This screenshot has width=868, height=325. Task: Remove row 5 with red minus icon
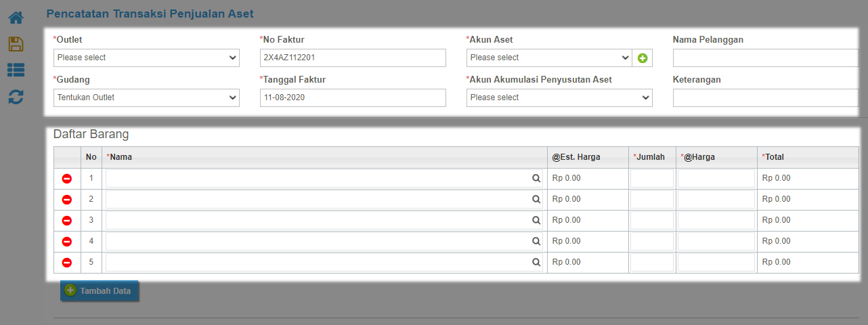(x=67, y=263)
